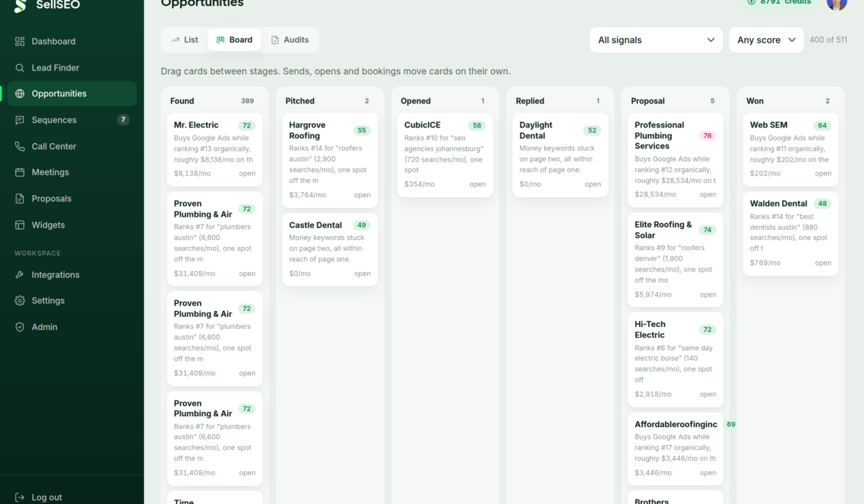Go to Widgets page
Screen dimensions: 864x504
72,225
